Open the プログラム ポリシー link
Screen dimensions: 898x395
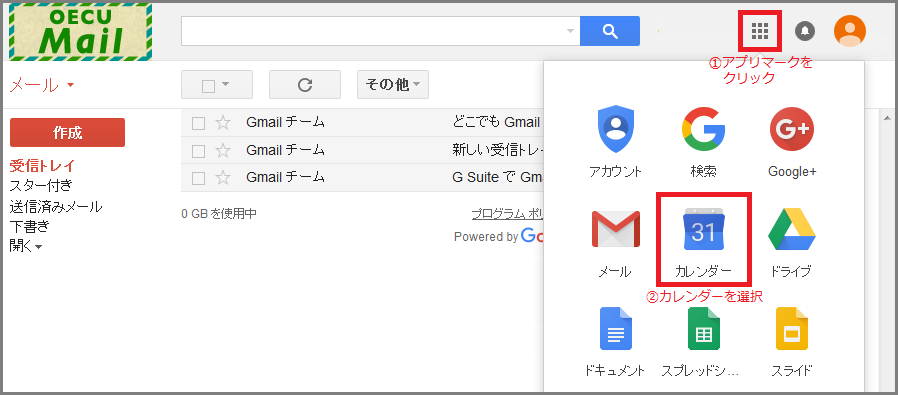click(x=507, y=214)
